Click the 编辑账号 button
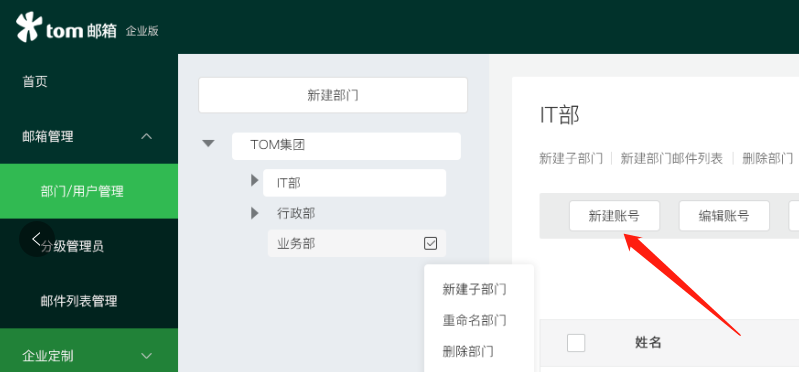Image resolution: width=799 pixels, height=372 pixels. point(724,216)
